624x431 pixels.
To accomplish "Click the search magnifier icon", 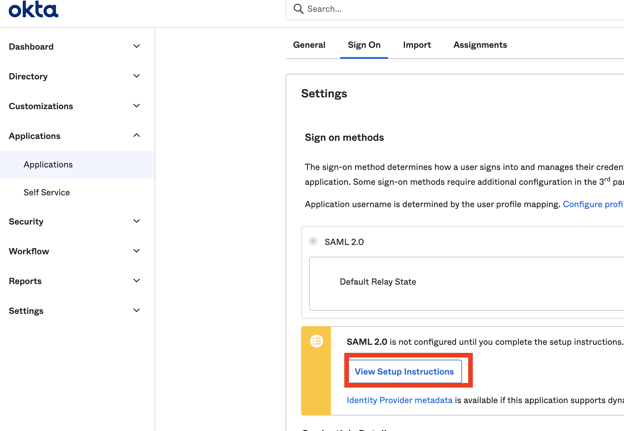I will point(298,9).
